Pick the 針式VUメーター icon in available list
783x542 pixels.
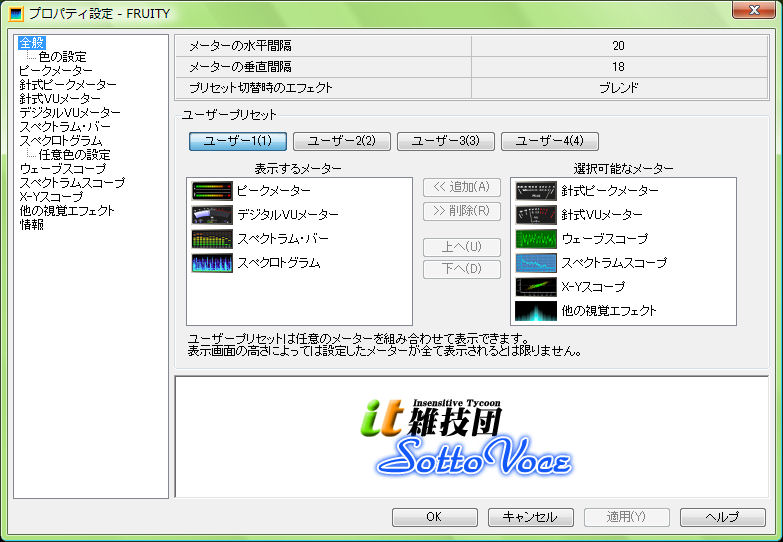pos(535,215)
